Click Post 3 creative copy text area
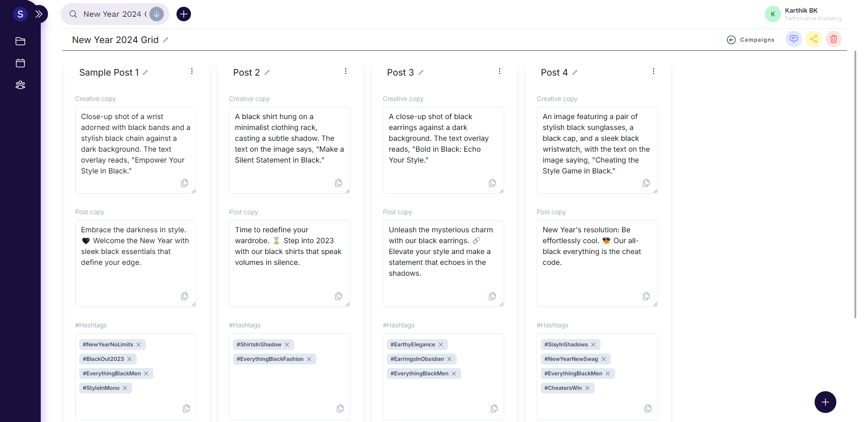868x422 pixels. 444,150
